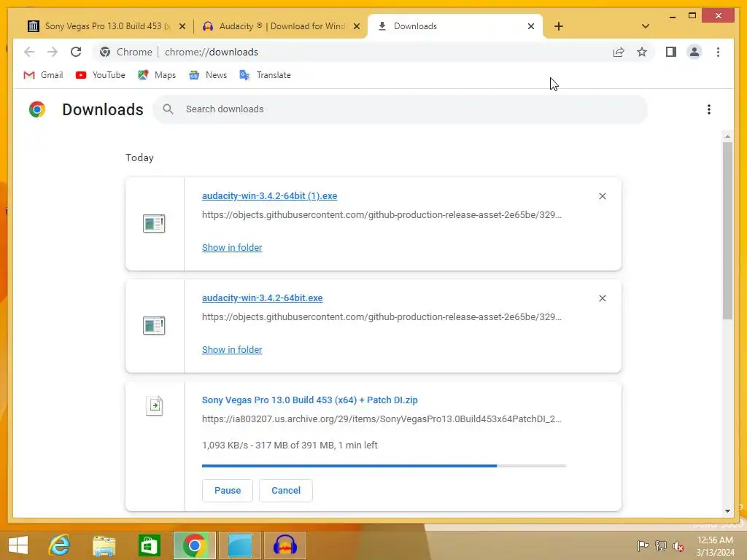Click the Sony Vegas Pro zip file icon
Viewport: 747px width, 560px height.
(x=155, y=405)
